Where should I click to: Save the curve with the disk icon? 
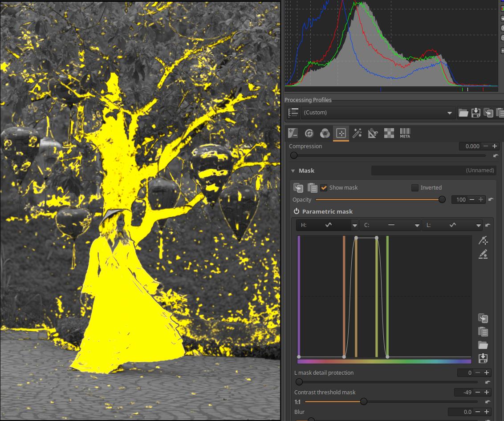(x=483, y=358)
